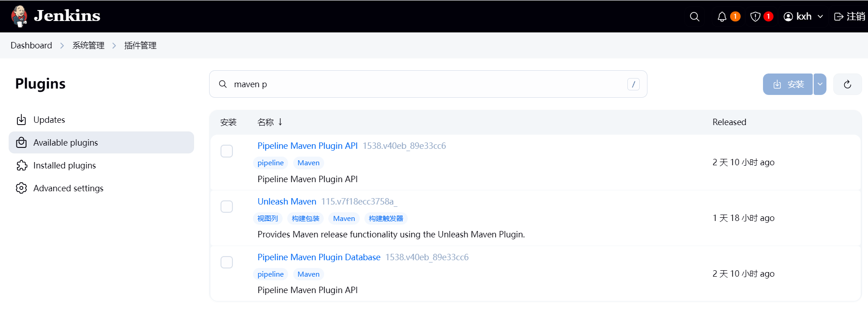The width and height of the screenshot is (868, 336).
Task: Click version 115.v7f18ecc3758a_ text
Action: 359,201
